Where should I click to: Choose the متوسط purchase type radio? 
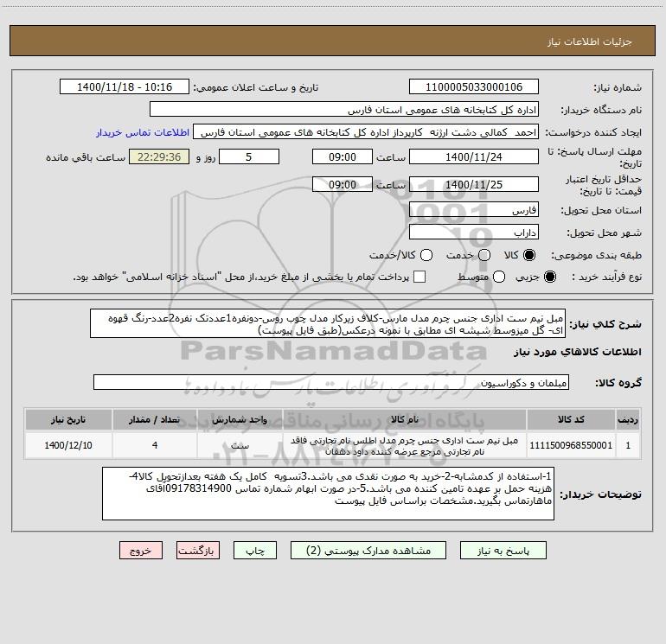499,277
